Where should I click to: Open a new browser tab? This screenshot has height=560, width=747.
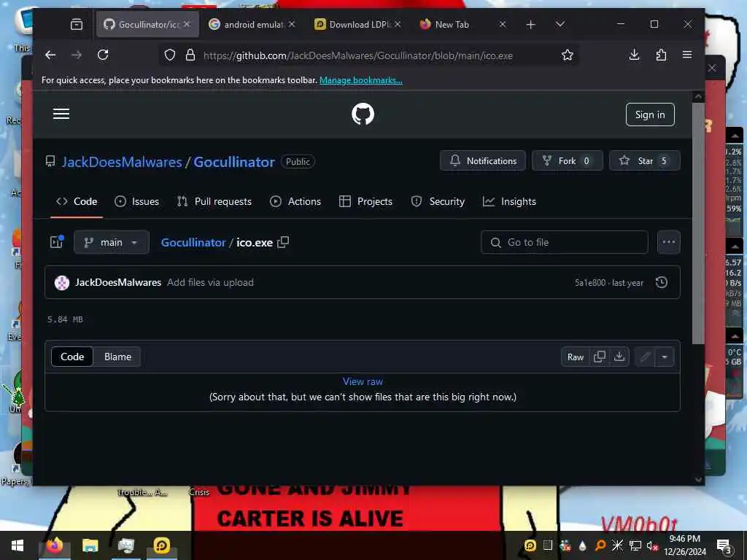pos(531,24)
